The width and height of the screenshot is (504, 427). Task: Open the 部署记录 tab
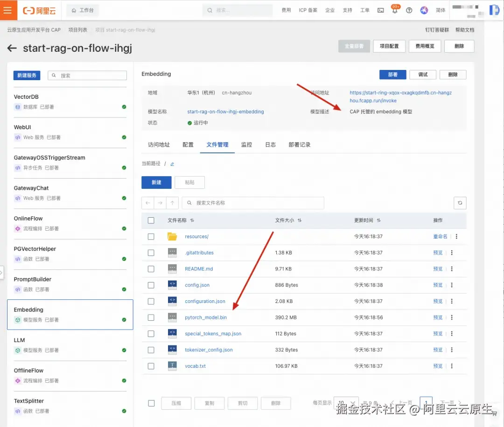tap(299, 145)
